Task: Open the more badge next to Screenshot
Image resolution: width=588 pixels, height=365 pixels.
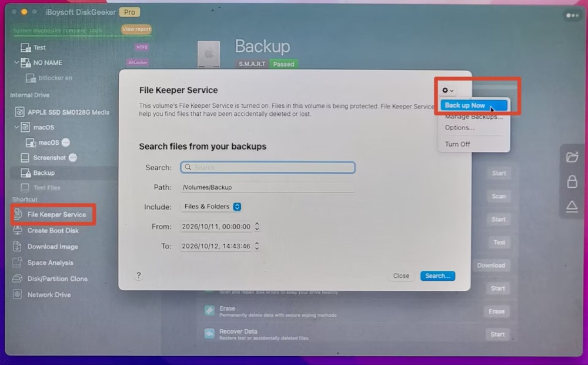Action: (73, 158)
